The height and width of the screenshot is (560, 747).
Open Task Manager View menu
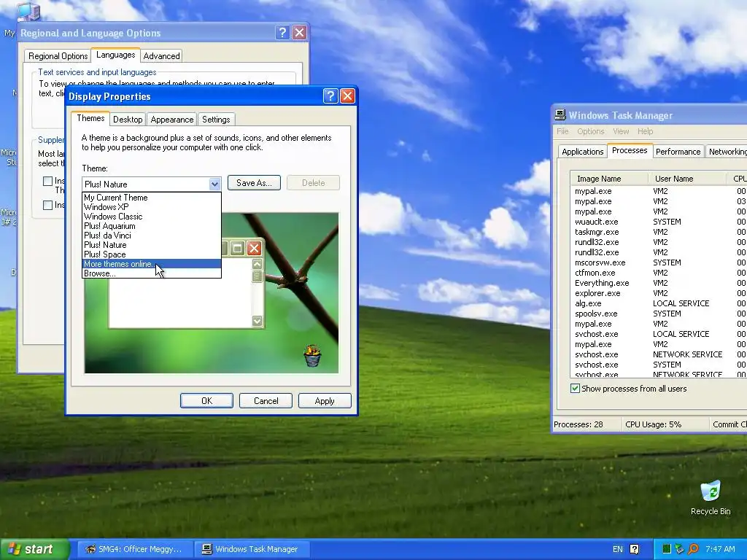tap(621, 131)
